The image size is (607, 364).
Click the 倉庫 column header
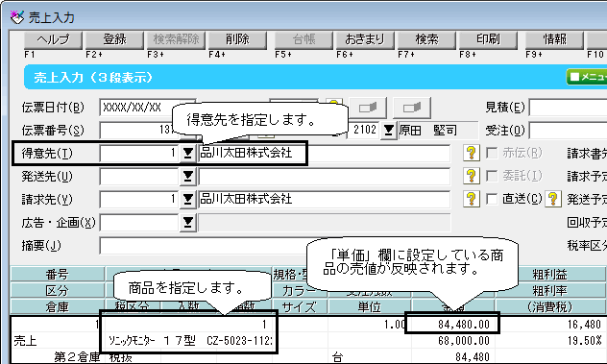pyautogui.click(x=58, y=306)
